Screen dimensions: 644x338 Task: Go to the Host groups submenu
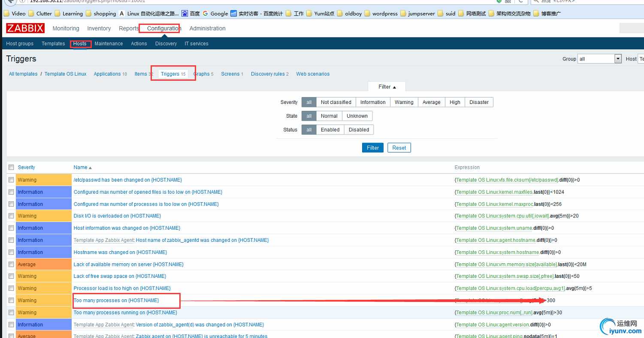[x=20, y=44]
